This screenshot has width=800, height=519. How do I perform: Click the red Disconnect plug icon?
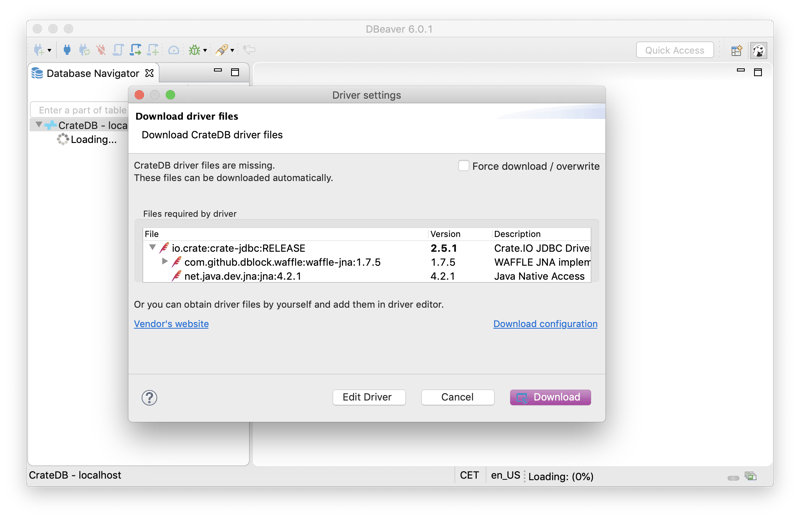click(101, 50)
